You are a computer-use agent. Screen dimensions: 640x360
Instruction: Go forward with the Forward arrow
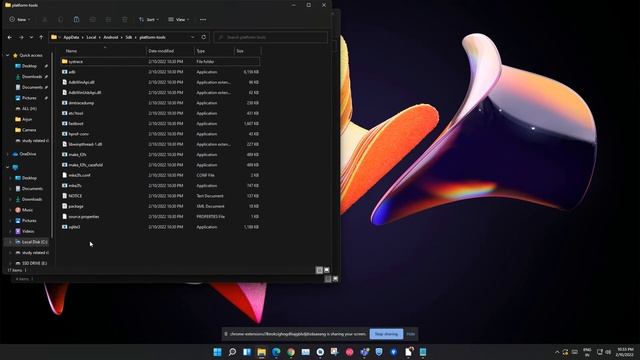[21, 37]
